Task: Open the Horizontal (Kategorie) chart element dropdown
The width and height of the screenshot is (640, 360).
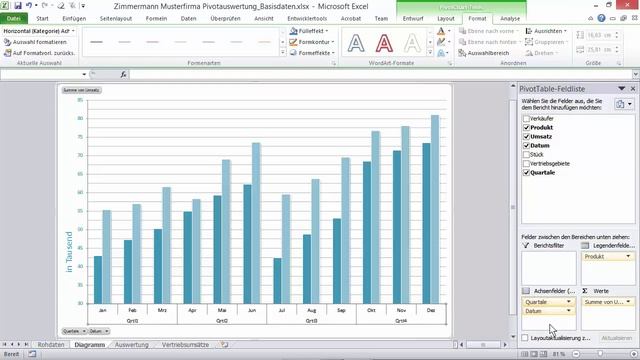Action: (73, 31)
